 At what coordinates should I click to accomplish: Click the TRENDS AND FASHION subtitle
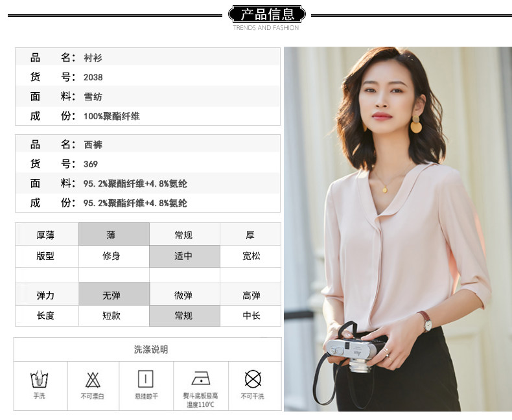click(266, 28)
